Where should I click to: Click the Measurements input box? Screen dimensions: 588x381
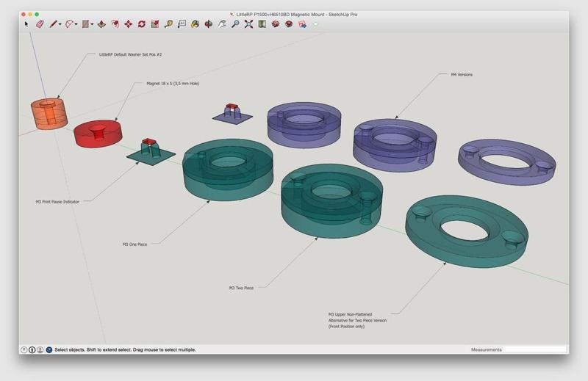pyautogui.click(x=534, y=349)
